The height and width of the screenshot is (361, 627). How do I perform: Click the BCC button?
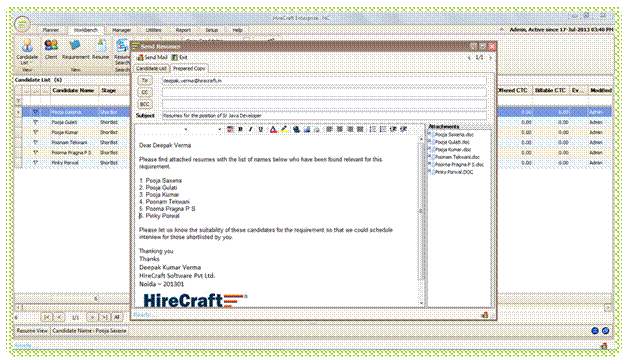coord(145,104)
